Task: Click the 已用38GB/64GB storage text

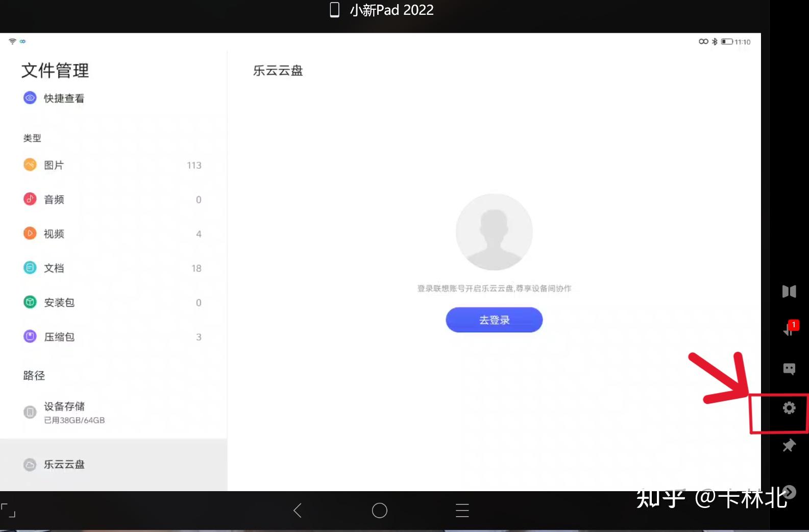Action: pos(75,420)
